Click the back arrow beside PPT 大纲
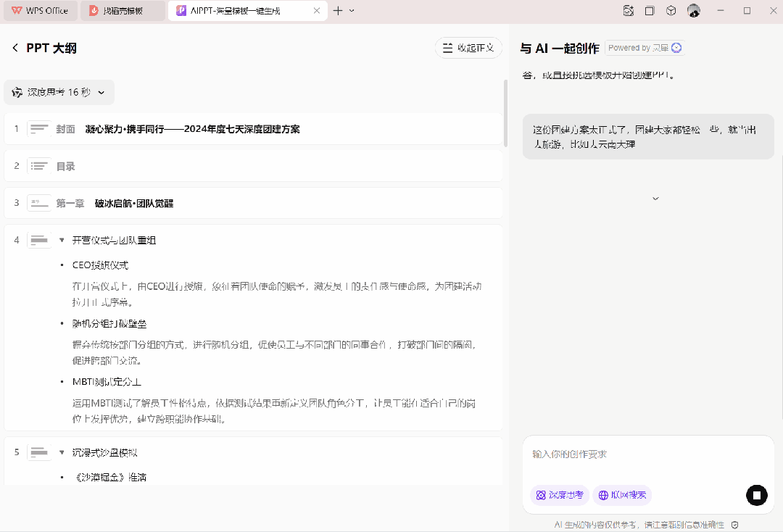 click(15, 48)
